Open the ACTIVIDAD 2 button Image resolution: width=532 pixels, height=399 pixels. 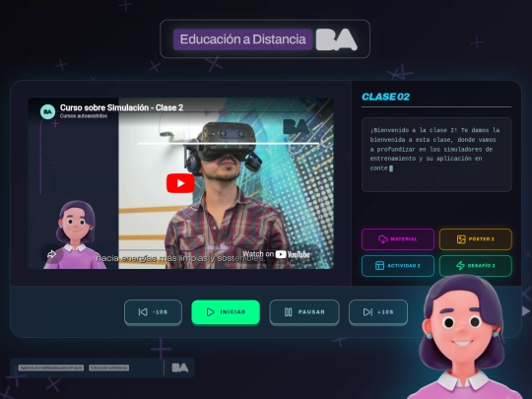coord(398,266)
